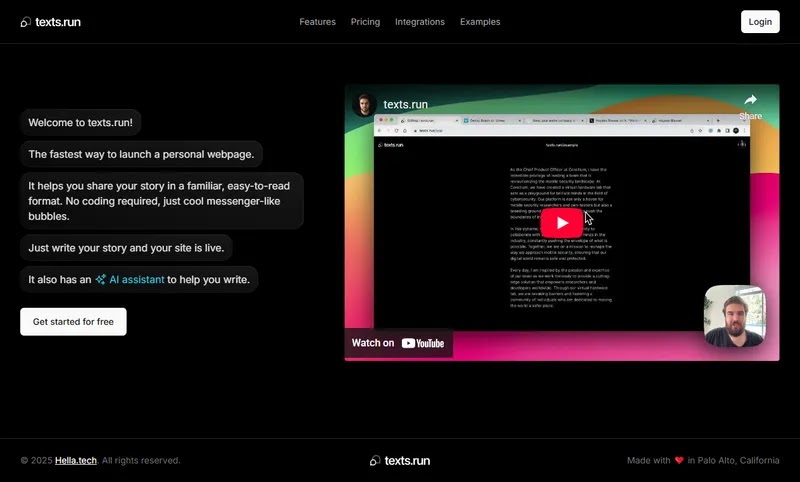The image size is (800, 482).
Task: Click the fastest way to launch bubble
Action: click(x=141, y=154)
